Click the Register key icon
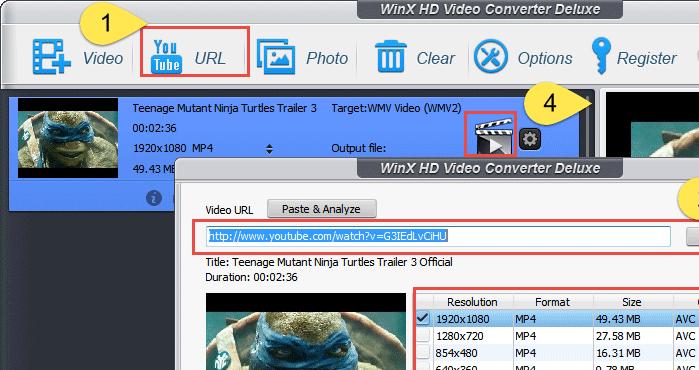699x370 pixels. [x=601, y=56]
